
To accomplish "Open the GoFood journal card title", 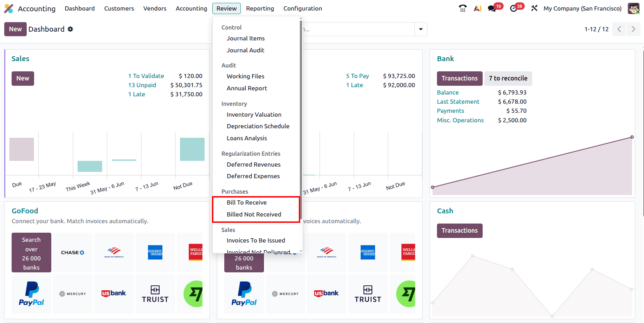I will tap(25, 211).
